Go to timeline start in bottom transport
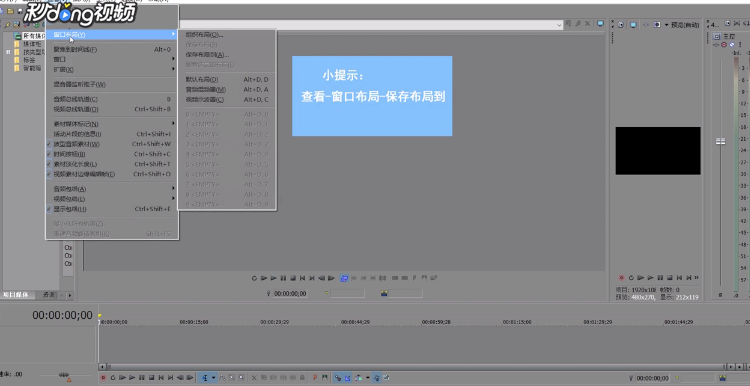 (x=161, y=378)
